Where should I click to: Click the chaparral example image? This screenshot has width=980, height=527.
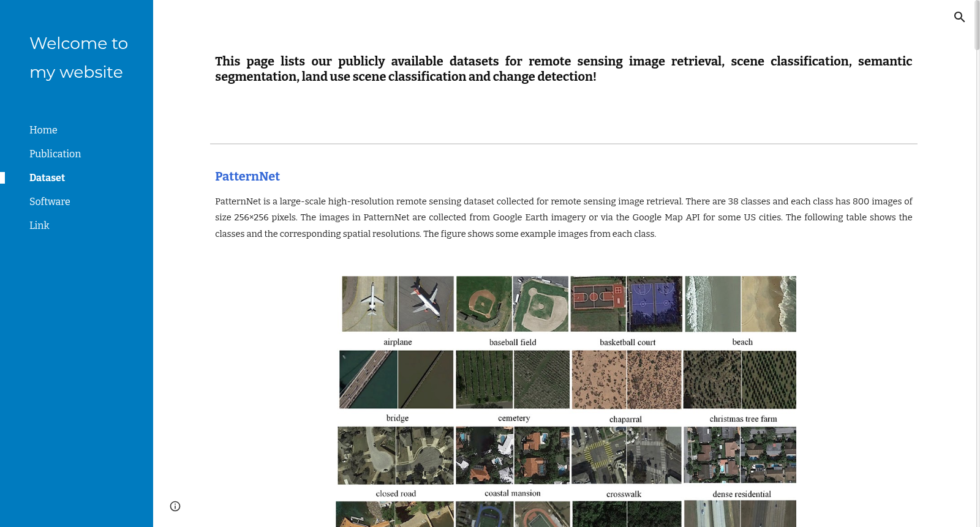(627, 379)
